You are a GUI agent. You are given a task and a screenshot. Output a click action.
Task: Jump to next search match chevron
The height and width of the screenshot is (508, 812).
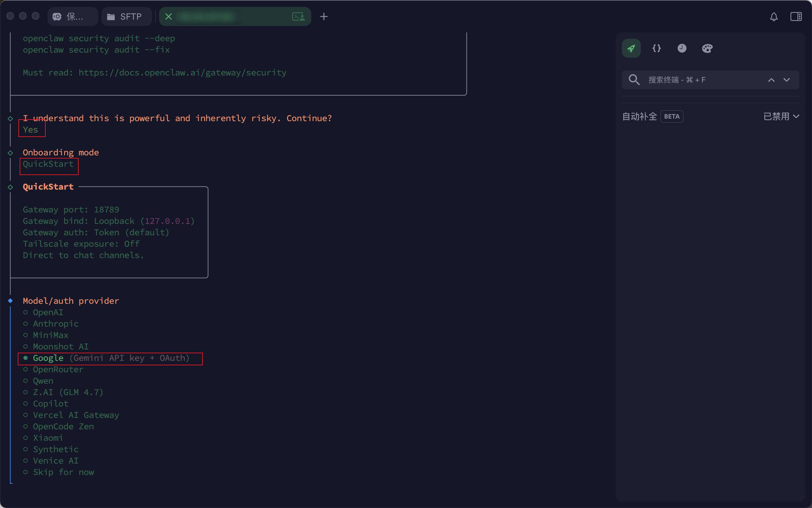786,80
